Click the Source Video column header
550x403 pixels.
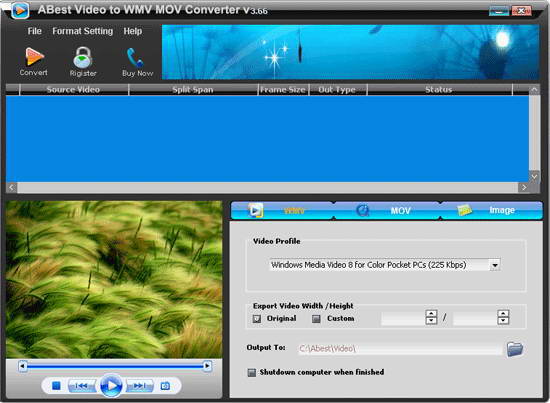point(74,90)
